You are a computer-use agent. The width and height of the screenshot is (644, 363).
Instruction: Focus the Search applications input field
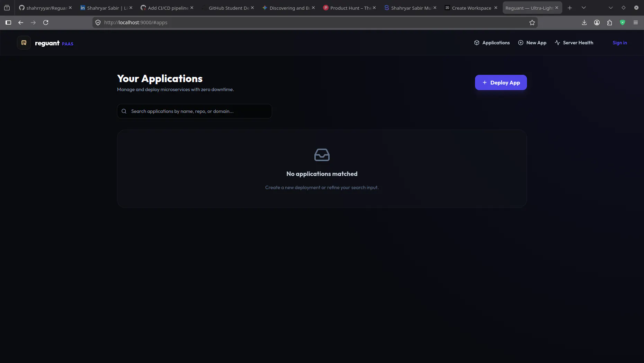(x=195, y=111)
